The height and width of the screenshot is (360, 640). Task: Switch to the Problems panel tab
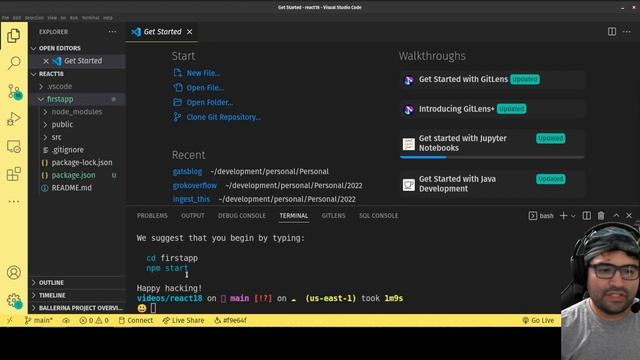[152, 216]
